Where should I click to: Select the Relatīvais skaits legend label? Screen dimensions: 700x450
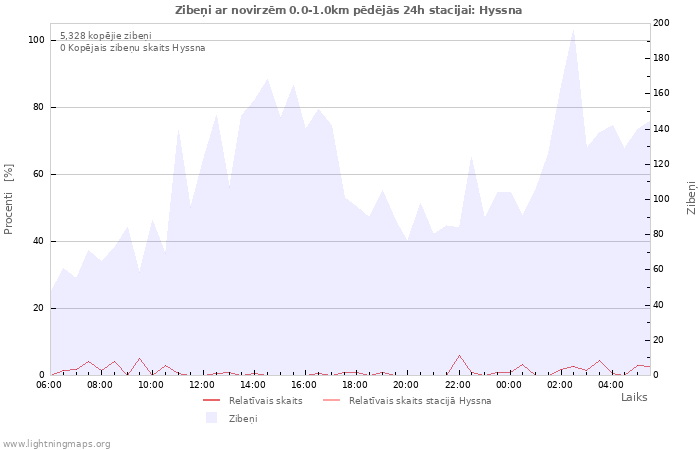pos(265,400)
